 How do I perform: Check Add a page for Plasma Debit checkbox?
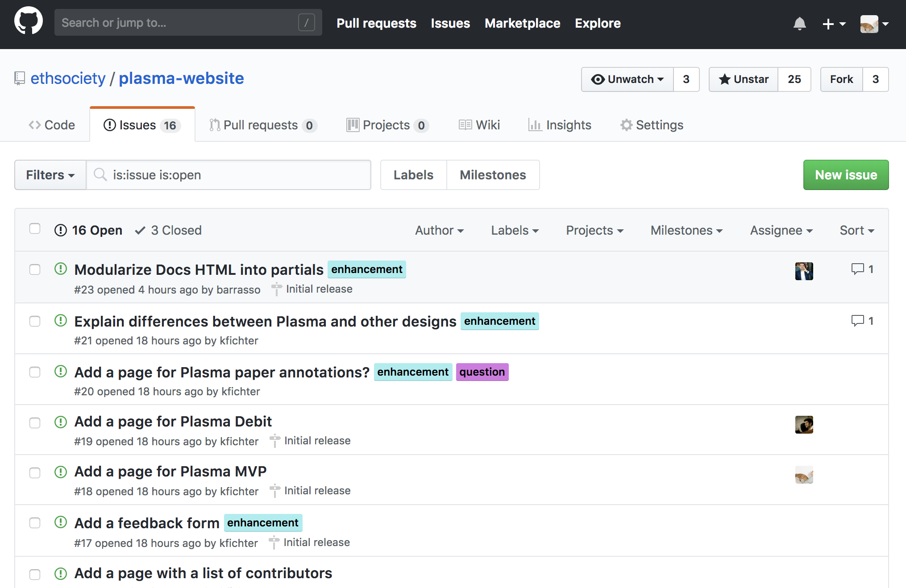tap(35, 423)
